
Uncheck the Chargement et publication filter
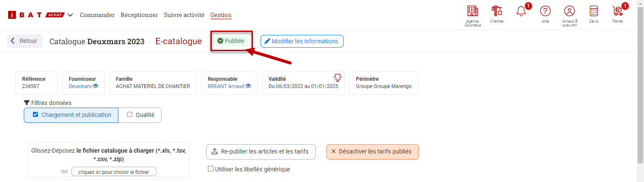36,114
